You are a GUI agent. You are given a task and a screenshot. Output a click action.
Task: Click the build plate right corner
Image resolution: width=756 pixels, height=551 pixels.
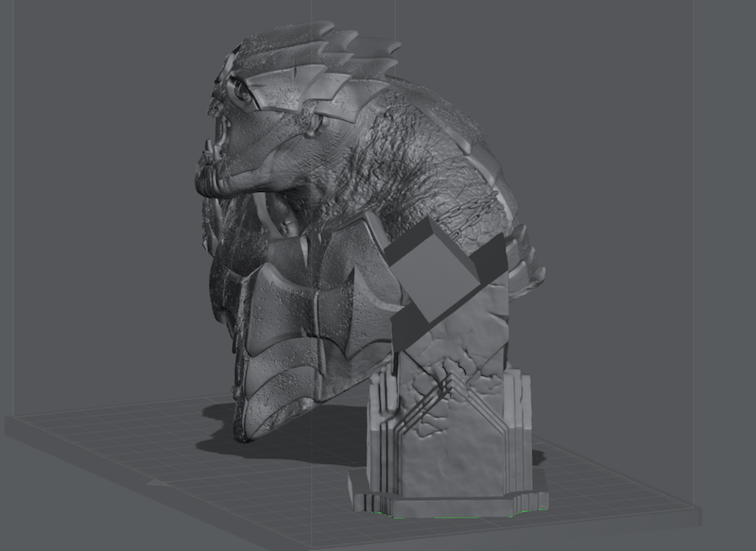pyautogui.click(x=695, y=513)
